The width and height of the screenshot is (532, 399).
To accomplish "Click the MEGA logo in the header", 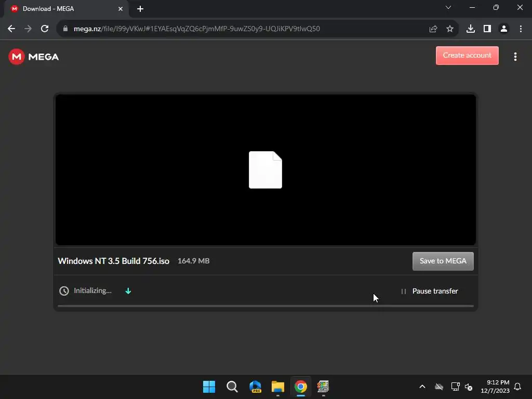I will [x=34, y=57].
